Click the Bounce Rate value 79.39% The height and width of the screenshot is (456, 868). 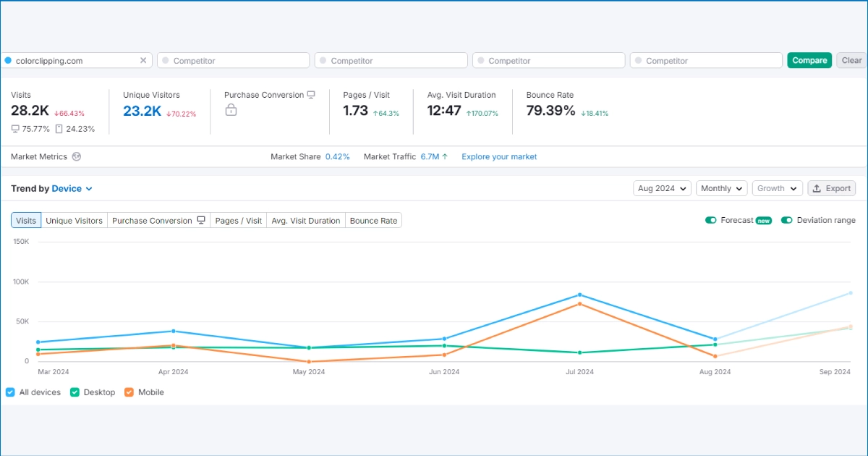point(550,111)
